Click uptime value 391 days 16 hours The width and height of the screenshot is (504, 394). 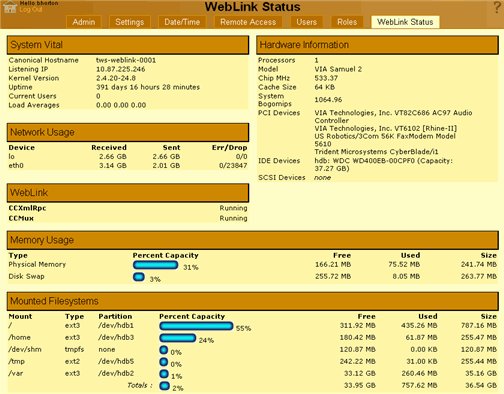148,87
